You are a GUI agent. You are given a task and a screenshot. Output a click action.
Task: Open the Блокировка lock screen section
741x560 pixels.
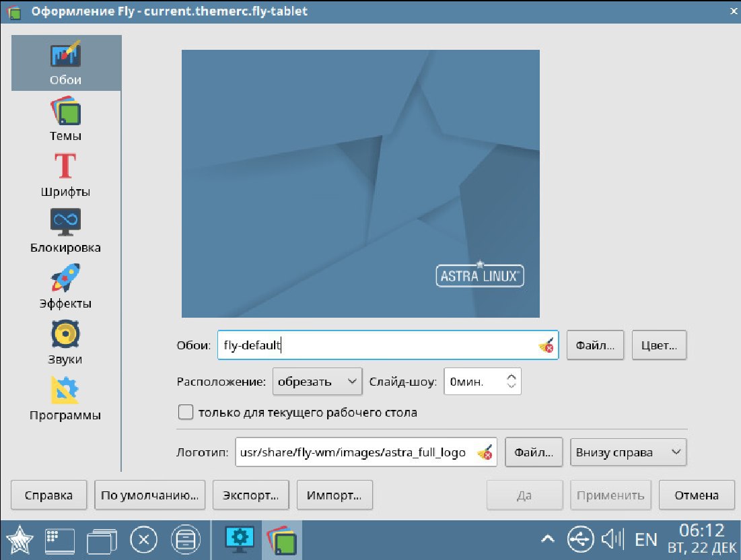click(66, 231)
